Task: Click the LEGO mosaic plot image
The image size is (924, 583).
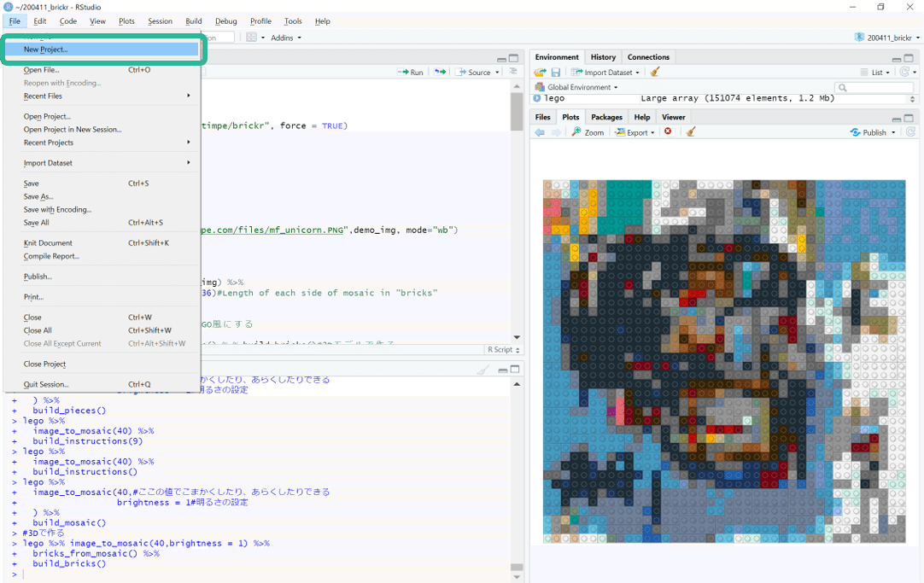Action: click(x=724, y=362)
